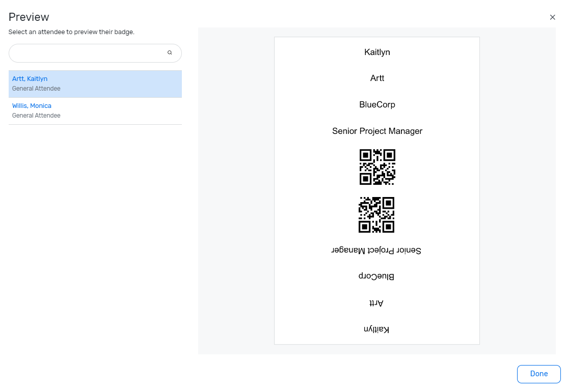Click the magnifying glass search icon
567x392 pixels.
(170, 52)
